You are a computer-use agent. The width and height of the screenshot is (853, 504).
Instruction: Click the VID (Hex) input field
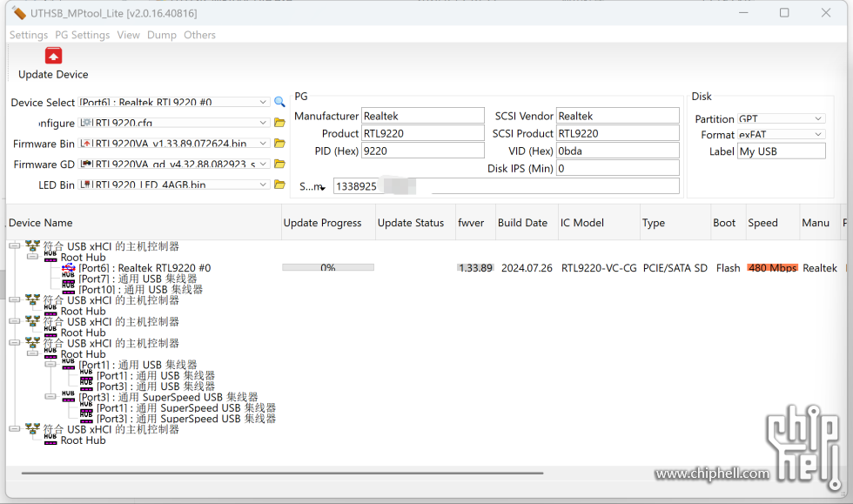[617, 151]
